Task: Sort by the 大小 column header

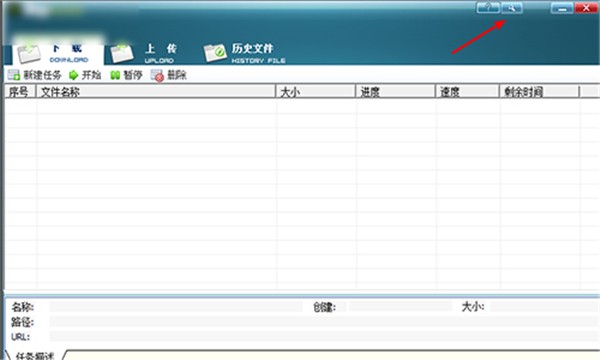Action: 316,92
